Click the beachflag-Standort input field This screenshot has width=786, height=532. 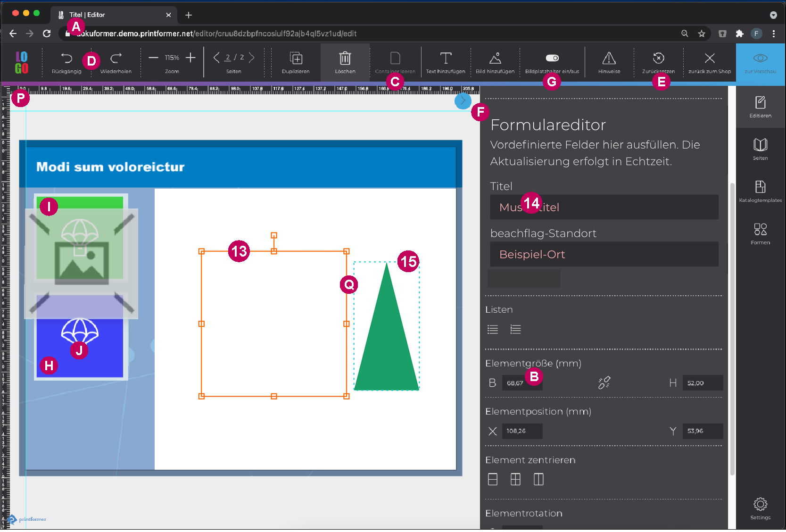pyautogui.click(x=604, y=254)
